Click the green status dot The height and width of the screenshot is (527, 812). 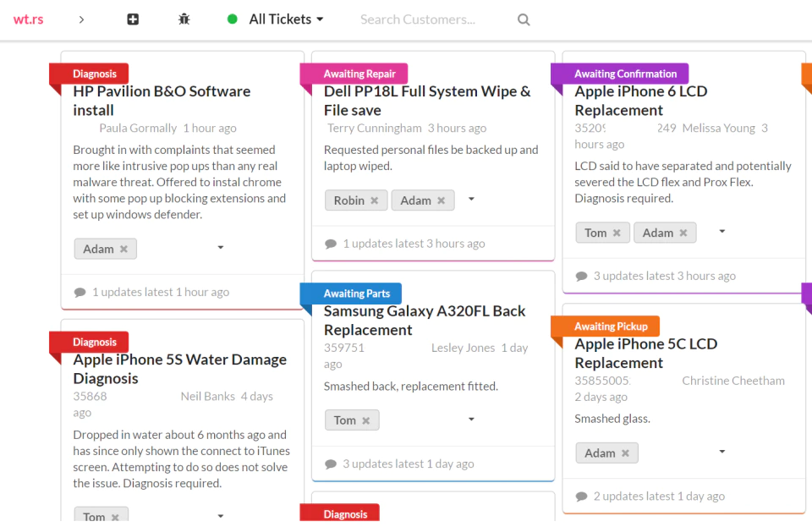pos(233,19)
